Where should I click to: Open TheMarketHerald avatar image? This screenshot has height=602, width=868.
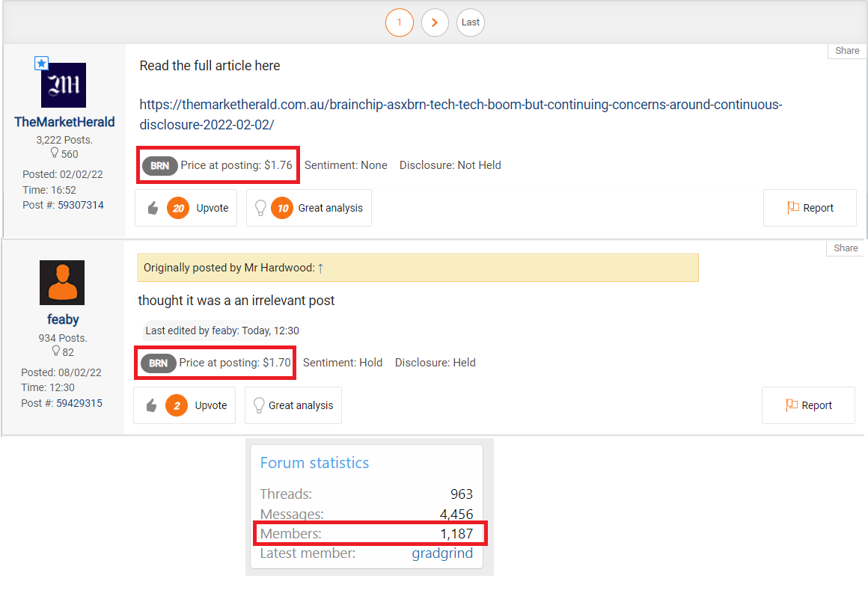(x=64, y=85)
